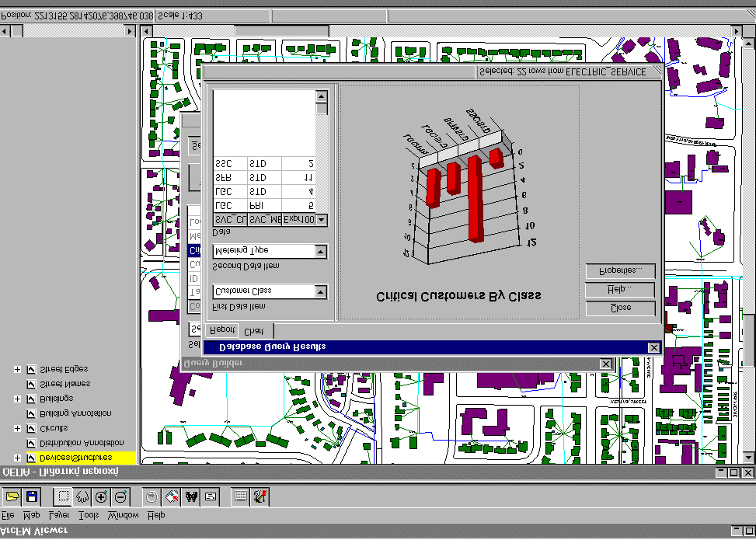Viewport: 756px width, 540px height.
Task: Click the Close button in query results
Action: click(621, 308)
